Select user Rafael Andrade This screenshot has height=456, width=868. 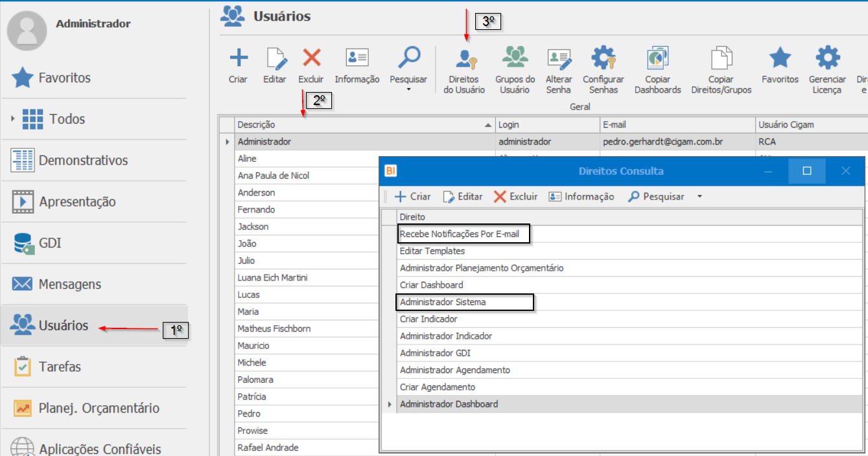(x=307, y=448)
